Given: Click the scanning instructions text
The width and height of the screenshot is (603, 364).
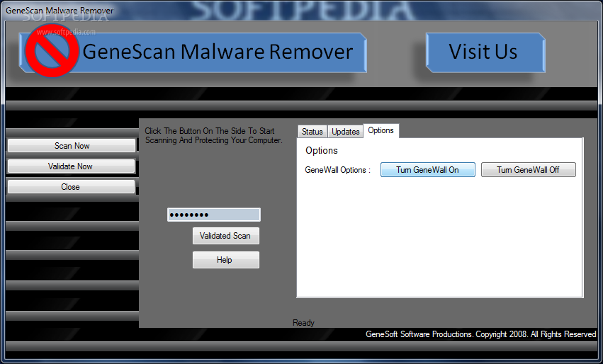Looking at the screenshot, I should (x=213, y=136).
